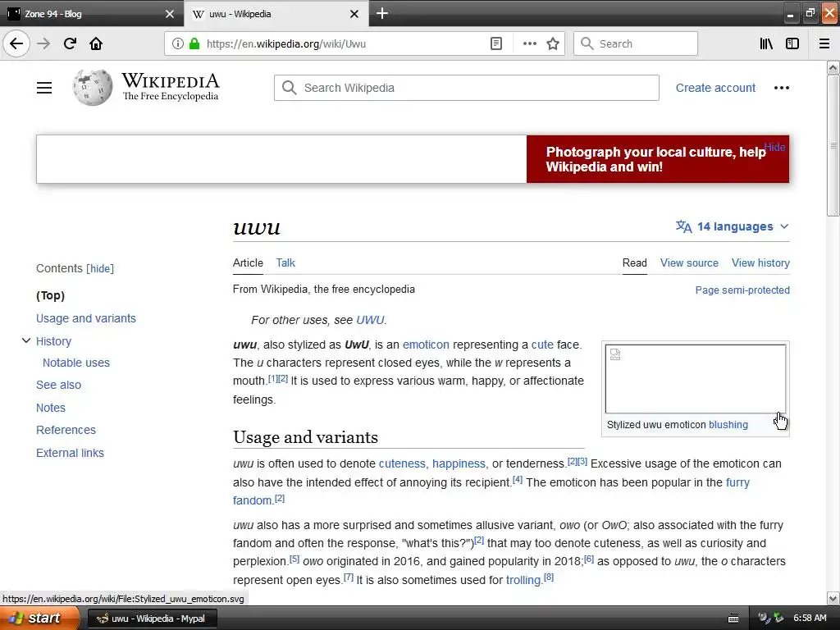This screenshot has width=840, height=630.
Task: Open the View source tab
Action: pos(689,262)
